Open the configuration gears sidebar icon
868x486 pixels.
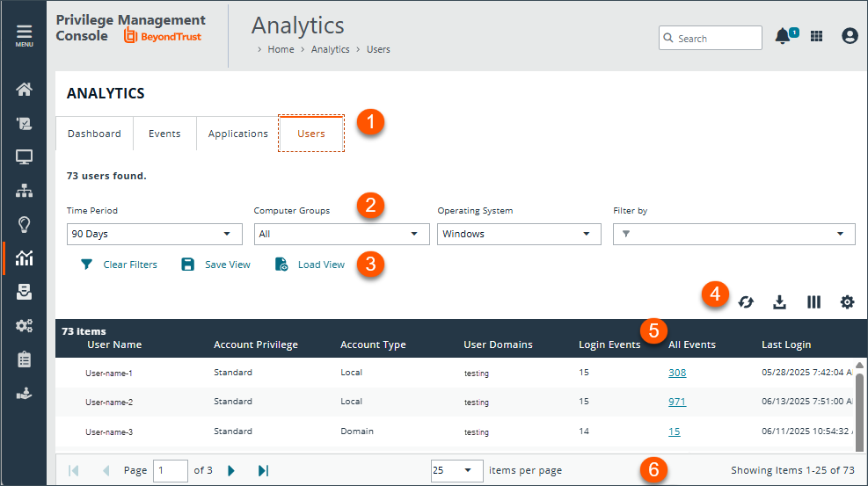pos(24,326)
